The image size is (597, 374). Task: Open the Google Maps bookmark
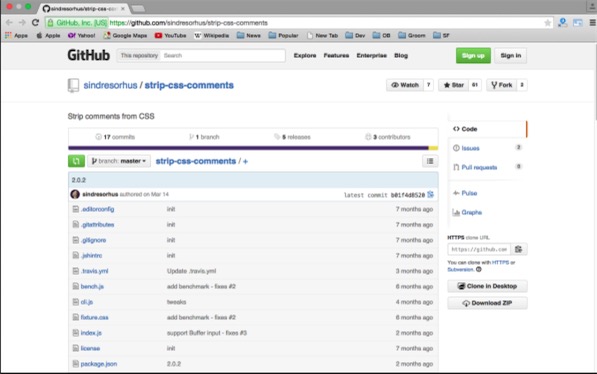[x=125, y=35]
